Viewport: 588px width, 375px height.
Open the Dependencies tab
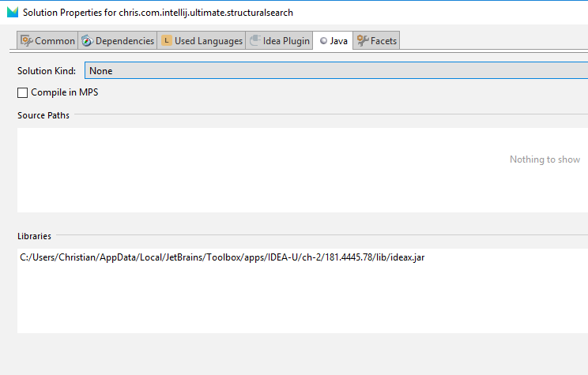point(124,41)
